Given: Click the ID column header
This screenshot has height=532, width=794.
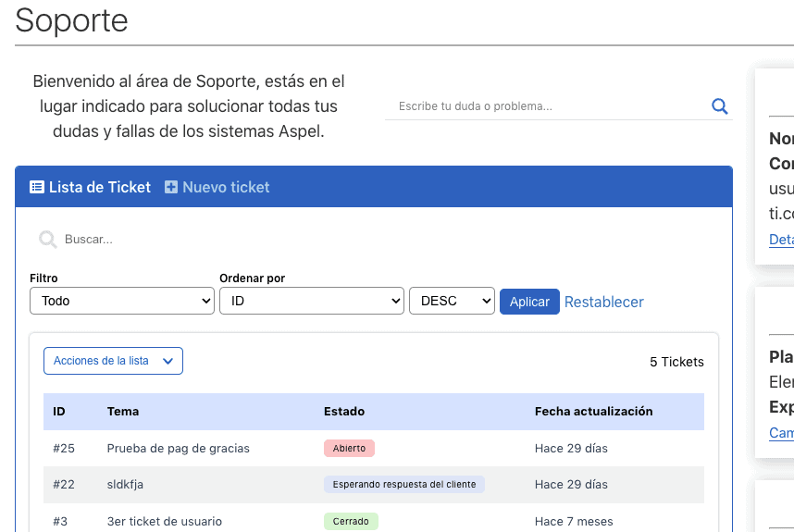Looking at the screenshot, I should (x=59, y=412).
